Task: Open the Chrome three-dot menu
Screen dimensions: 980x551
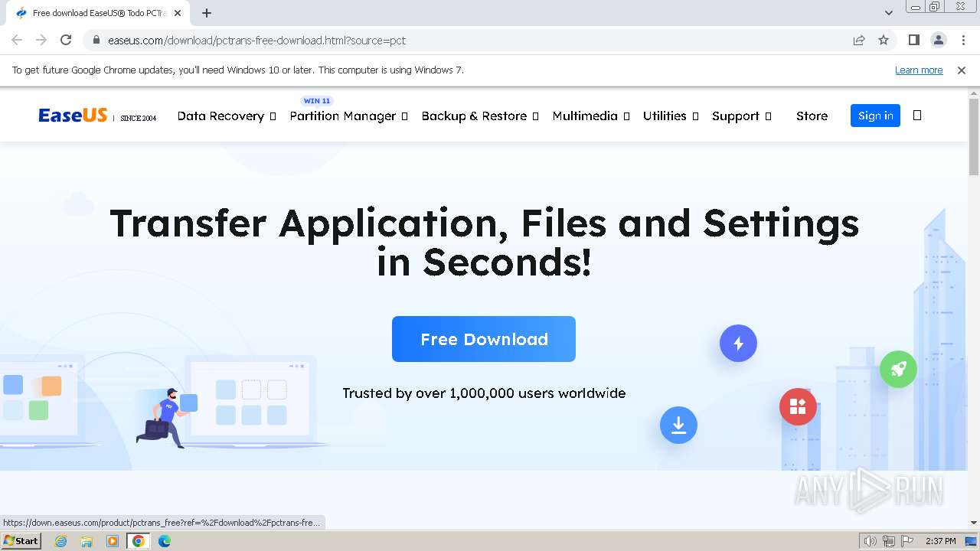Action: tap(963, 40)
